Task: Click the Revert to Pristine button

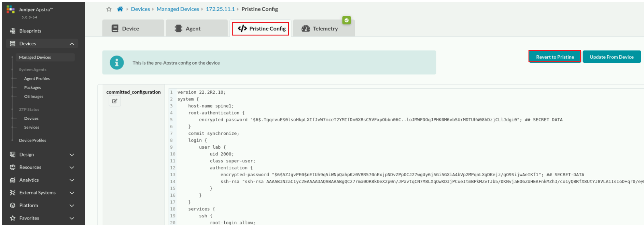Action: (x=555, y=57)
